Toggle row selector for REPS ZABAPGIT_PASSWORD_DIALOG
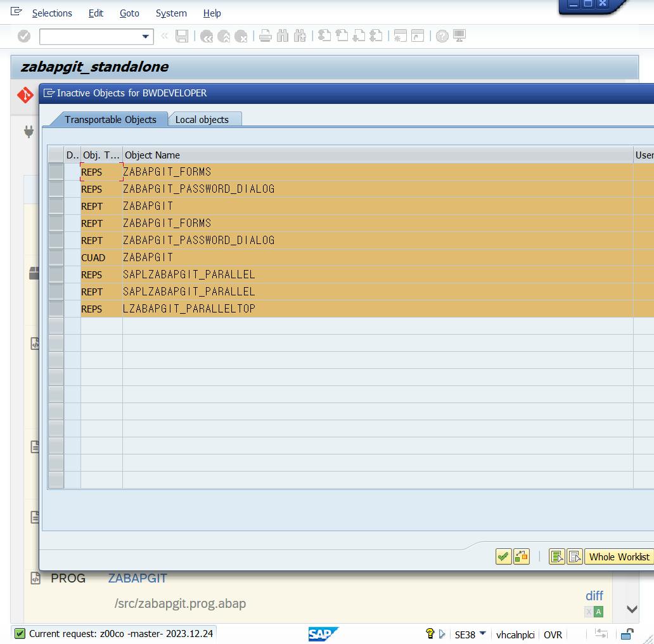Image resolution: width=654 pixels, height=644 pixels. pyautogui.click(x=56, y=189)
